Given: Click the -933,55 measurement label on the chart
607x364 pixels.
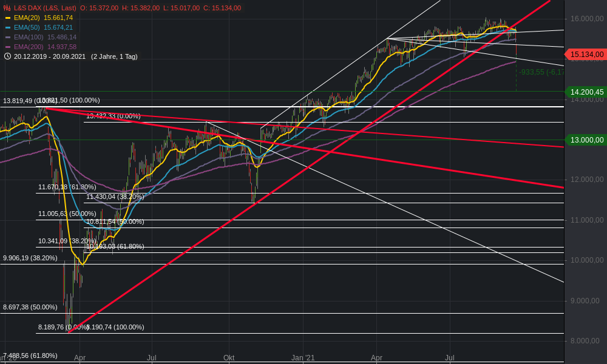Looking at the screenshot, I should [537, 72].
